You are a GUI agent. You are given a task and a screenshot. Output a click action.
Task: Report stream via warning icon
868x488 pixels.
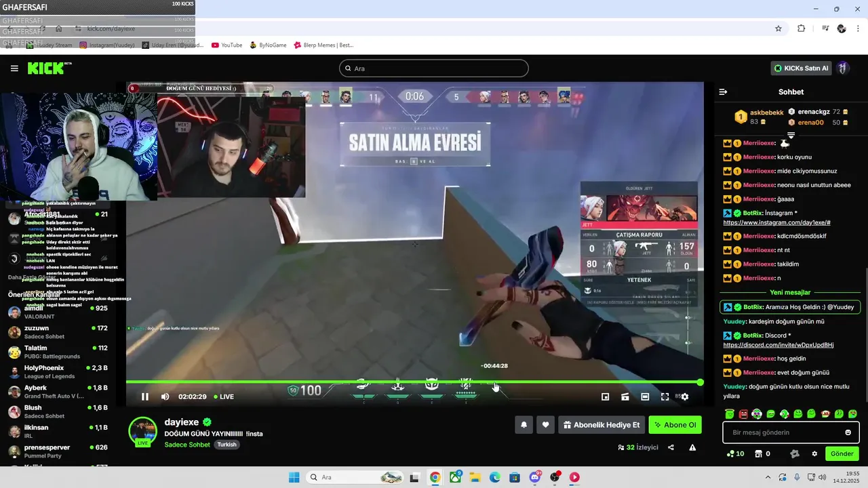pyautogui.click(x=692, y=447)
